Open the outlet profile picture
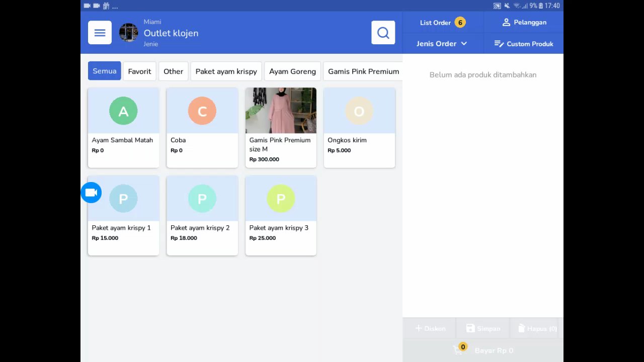Screen dimensions: 644x362 click(128, 33)
